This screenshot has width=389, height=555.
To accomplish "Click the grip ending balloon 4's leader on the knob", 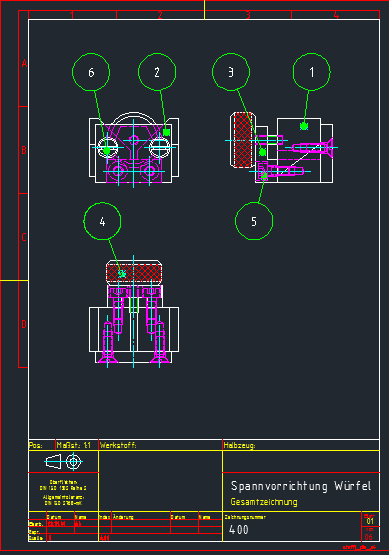I will 122,274.
